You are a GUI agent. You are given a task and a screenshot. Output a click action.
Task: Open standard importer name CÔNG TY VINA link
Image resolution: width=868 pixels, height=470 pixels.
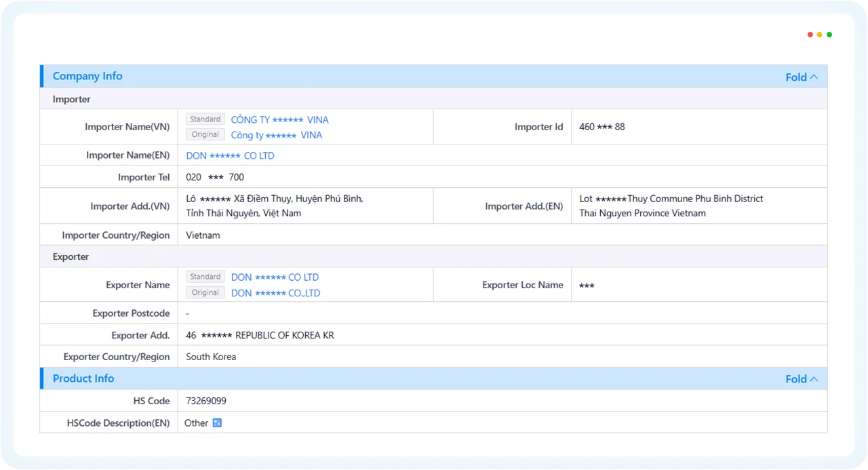coord(279,119)
